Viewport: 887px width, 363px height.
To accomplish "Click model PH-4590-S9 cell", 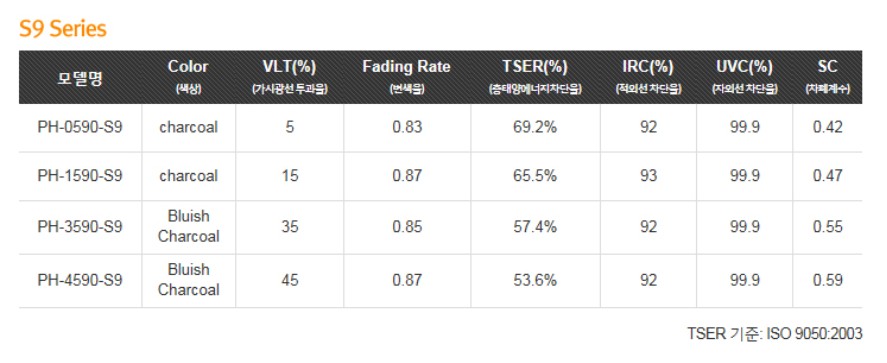I will click(x=80, y=280).
